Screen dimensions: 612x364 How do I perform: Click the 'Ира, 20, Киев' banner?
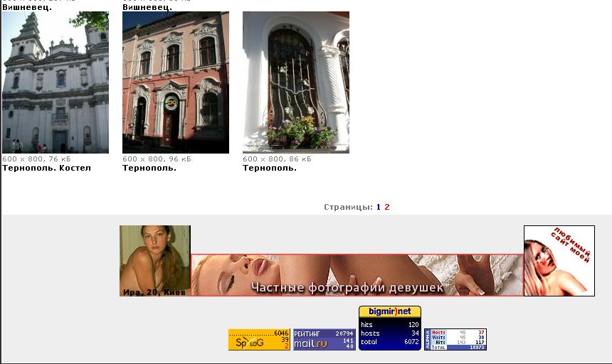pos(155,261)
